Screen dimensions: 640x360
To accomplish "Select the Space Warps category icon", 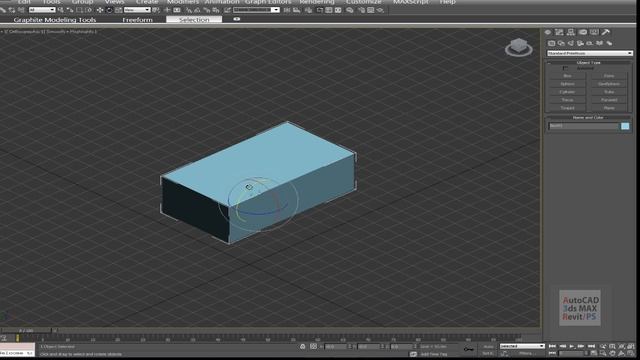I will pyautogui.click(x=600, y=43).
